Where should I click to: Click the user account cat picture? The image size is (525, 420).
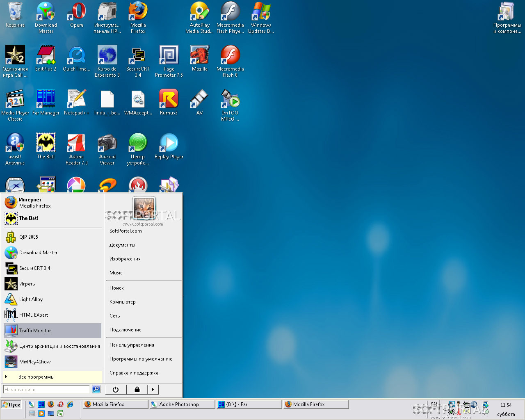(x=144, y=208)
